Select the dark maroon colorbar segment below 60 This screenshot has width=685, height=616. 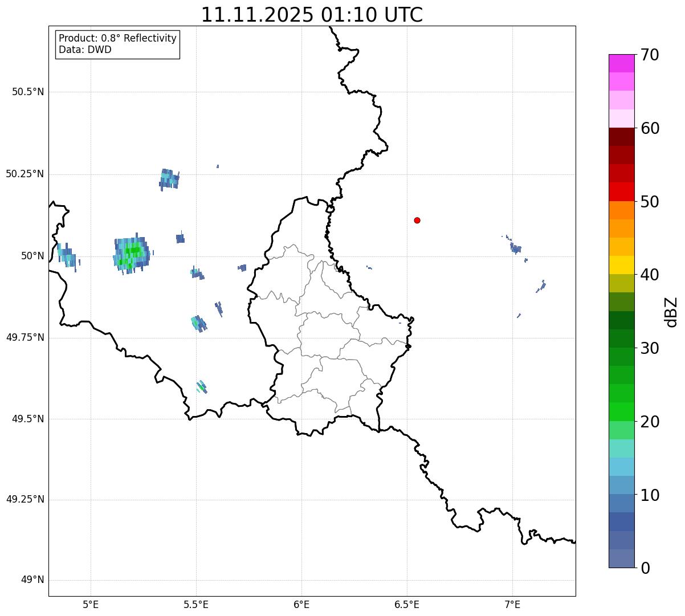click(621, 137)
